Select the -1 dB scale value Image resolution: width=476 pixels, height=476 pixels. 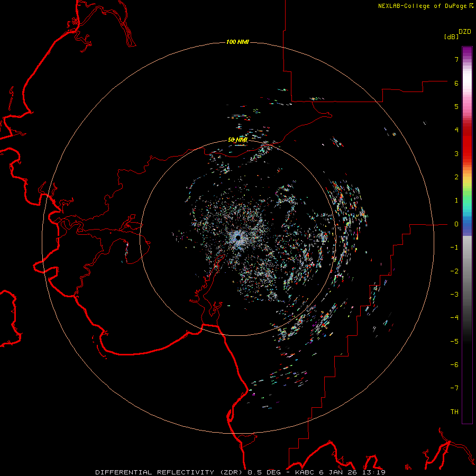click(x=454, y=248)
